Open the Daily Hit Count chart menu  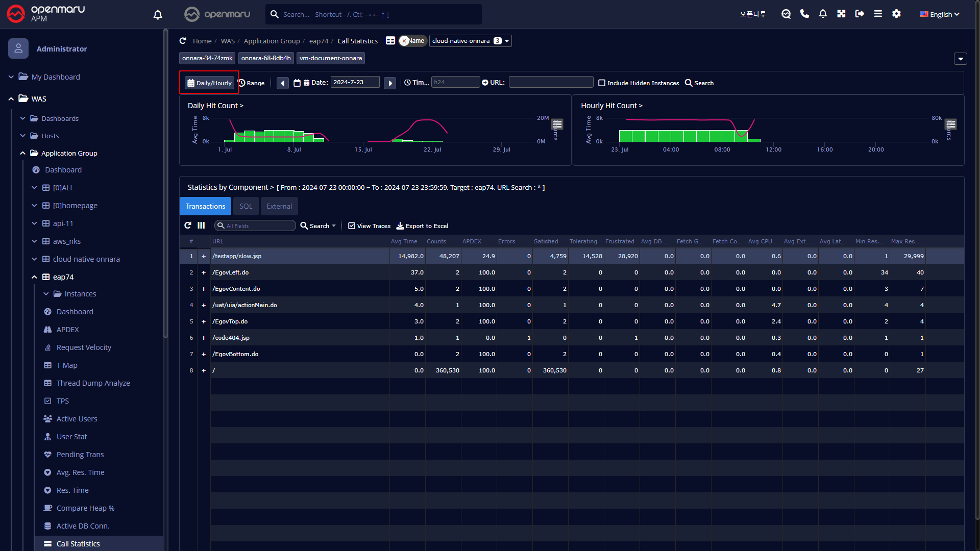(557, 124)
